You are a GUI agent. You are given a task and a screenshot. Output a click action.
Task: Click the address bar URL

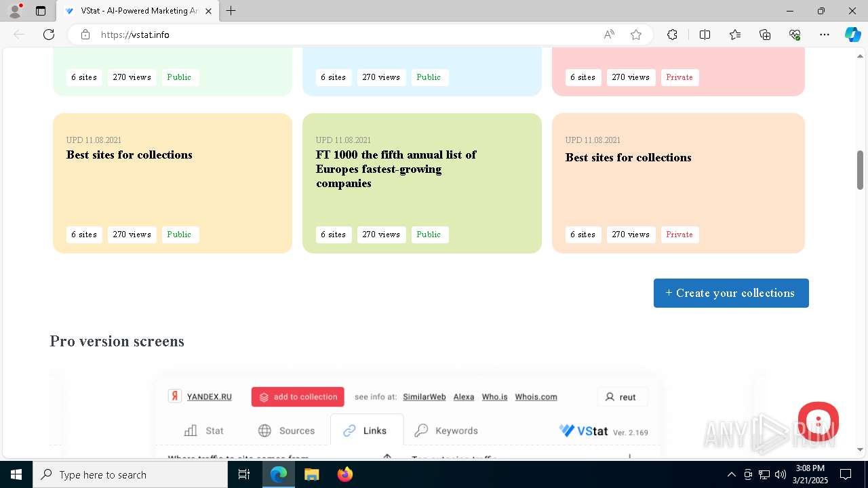coord(135,35)
